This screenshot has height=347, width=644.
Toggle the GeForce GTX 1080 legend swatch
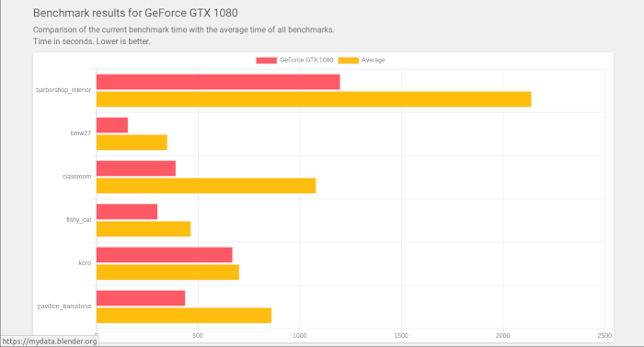[x=266, y=61]
